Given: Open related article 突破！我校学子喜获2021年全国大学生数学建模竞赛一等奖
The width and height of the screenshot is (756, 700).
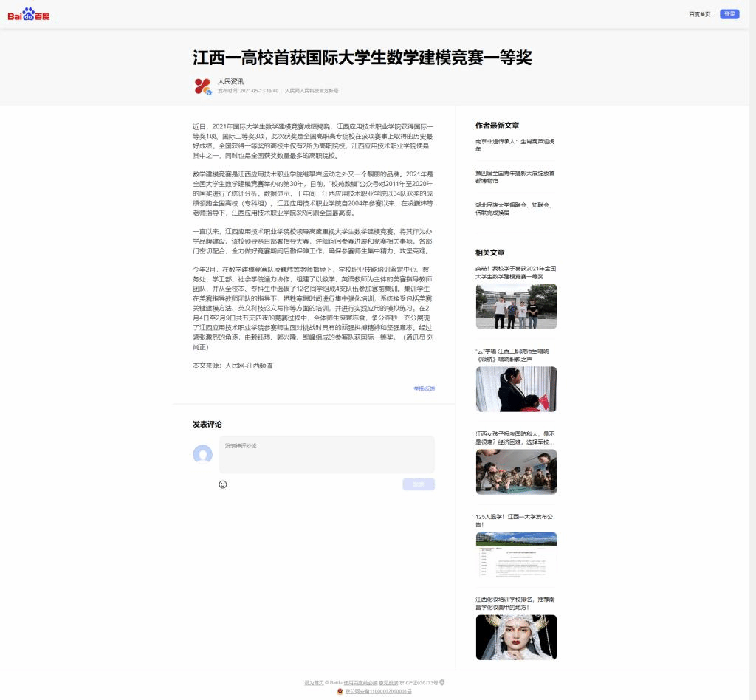Looking at the screenshot, I should pyautogui.click(x=516, y=272).
